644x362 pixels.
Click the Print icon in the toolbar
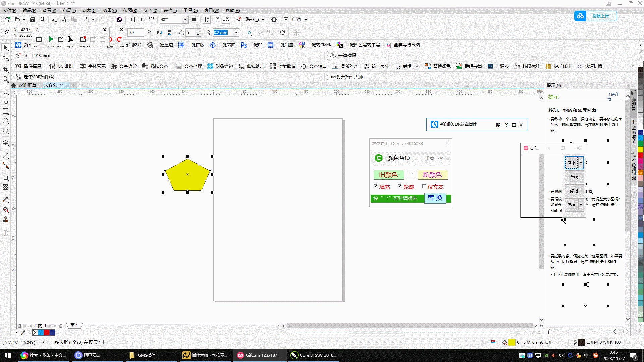(x=42, y=20)
